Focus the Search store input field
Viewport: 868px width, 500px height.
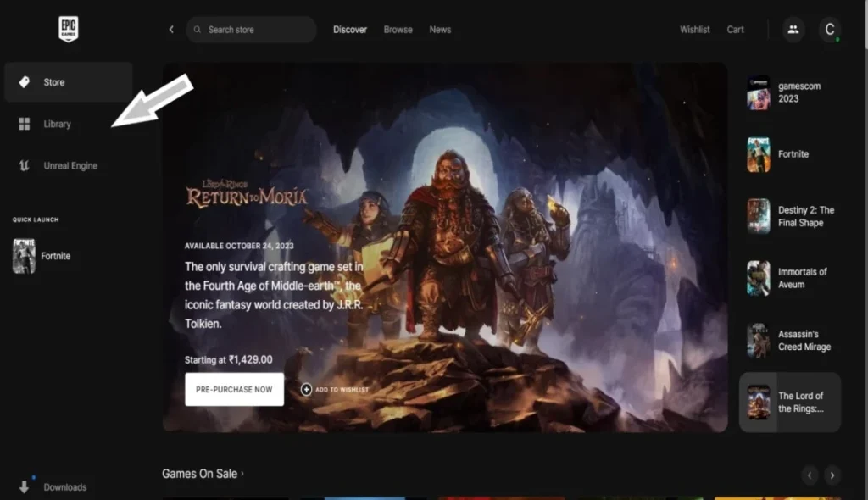251,30
